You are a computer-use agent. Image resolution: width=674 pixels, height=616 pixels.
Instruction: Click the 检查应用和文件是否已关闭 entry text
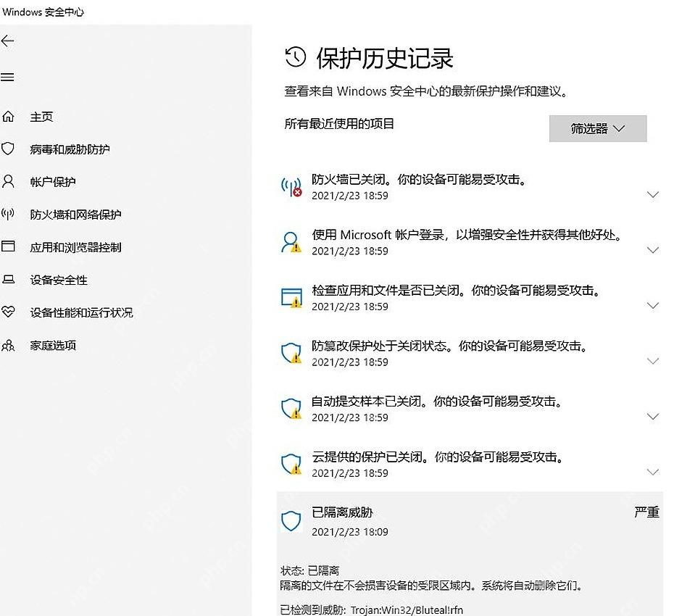pos(457,290)
